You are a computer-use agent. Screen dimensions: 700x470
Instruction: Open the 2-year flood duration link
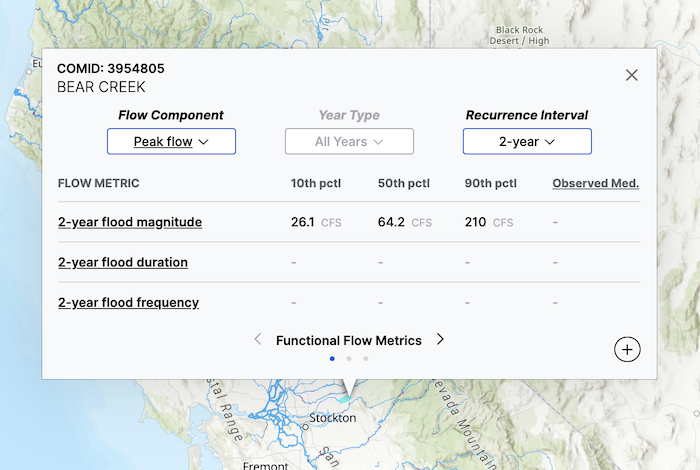123,262
